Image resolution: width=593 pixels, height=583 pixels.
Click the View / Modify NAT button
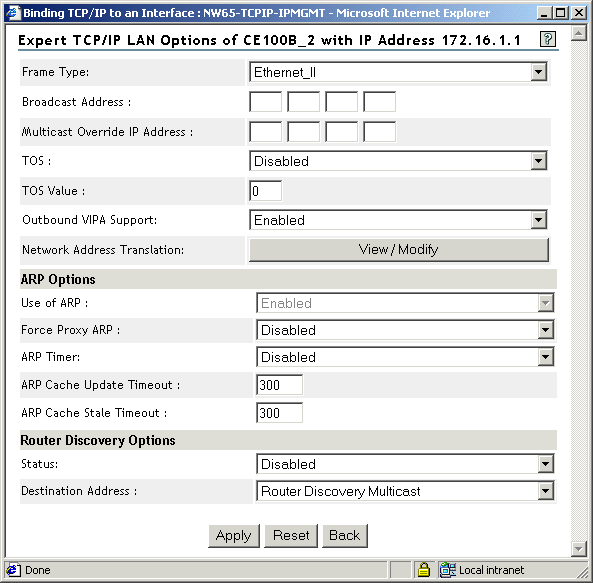pos(399,250)
